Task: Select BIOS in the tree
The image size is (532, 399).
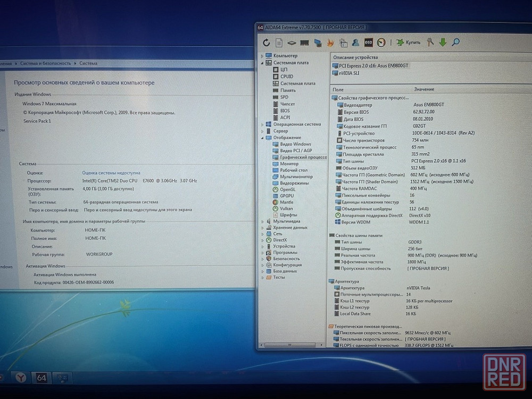Action: 281,111
